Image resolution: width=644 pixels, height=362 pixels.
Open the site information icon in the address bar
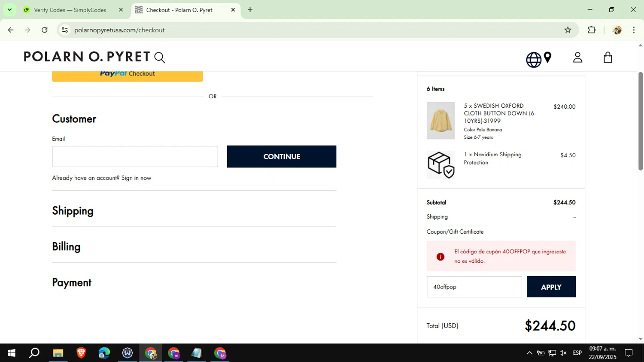[65, 30]
